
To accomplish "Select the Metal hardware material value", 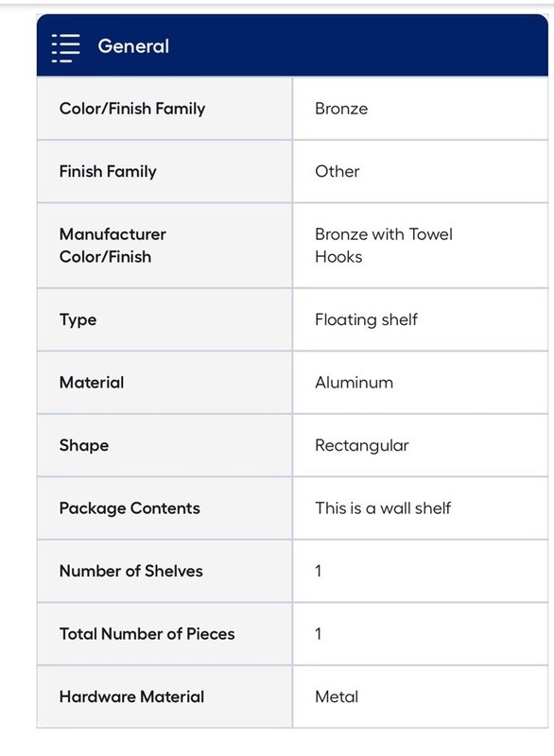I will pyautogui.click(x=337, y=696).
